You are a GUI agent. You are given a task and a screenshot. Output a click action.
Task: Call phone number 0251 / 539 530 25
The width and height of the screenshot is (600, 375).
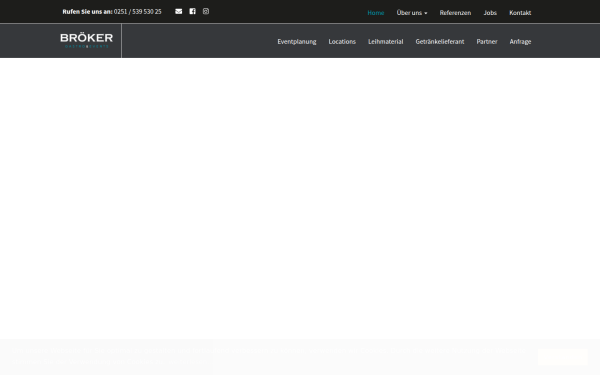(x=137, y=12)
